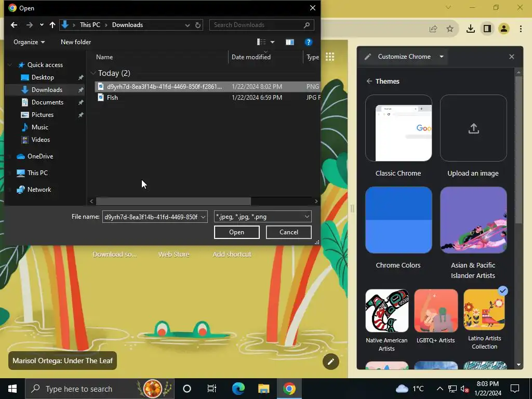Open Music in navigation pane
532x399 pixels.
(x=39, y=127)
